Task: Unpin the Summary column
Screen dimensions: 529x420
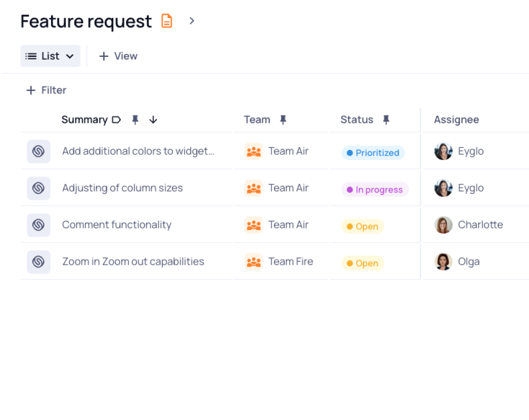Action: click(135, 120)
